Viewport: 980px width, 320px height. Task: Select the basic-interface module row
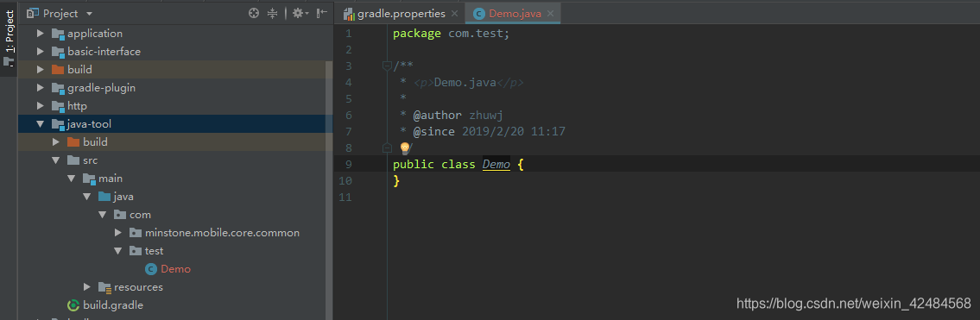pyautogui.click(x=172, y=51)
